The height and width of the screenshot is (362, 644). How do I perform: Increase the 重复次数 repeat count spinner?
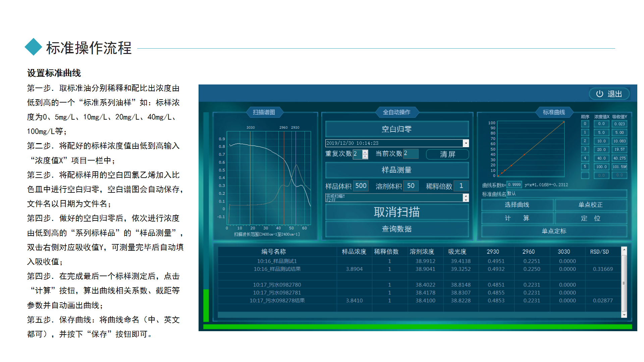(365, 152)
